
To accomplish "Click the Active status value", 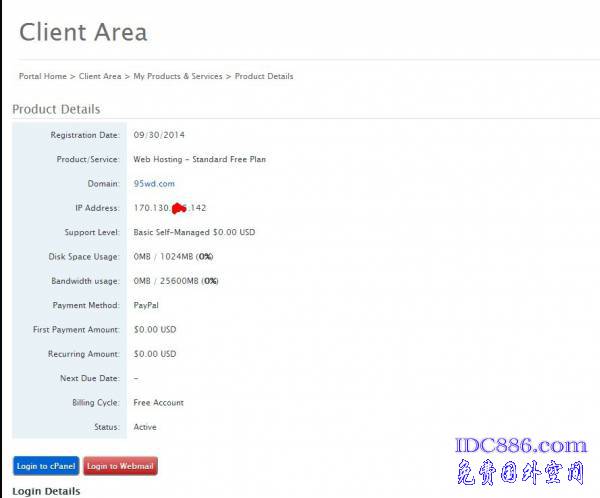I will coord(145,427).
